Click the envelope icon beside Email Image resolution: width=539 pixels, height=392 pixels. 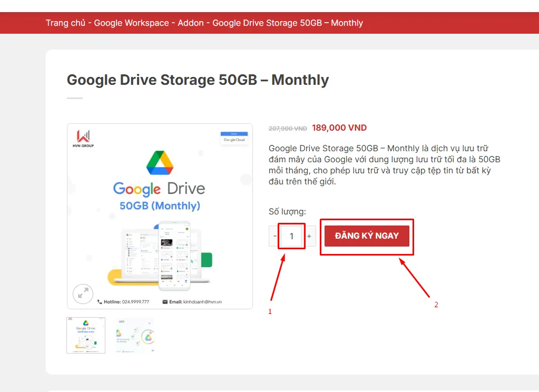(165, 302)
